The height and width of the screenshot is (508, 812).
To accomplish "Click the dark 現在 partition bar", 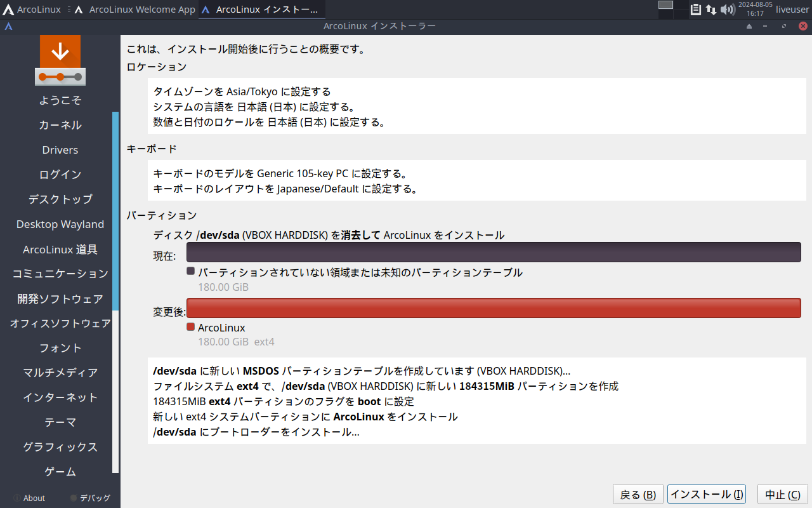I will coord(494,252).
